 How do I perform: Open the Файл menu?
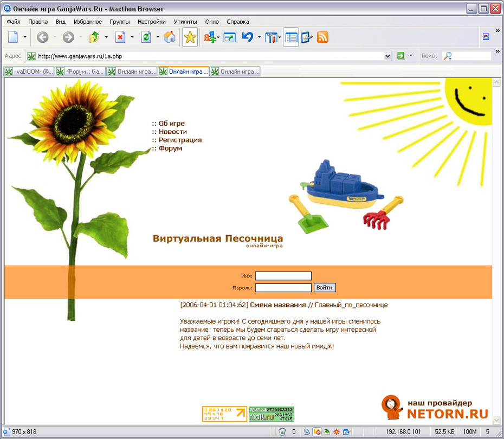click(x=14, y=22)
